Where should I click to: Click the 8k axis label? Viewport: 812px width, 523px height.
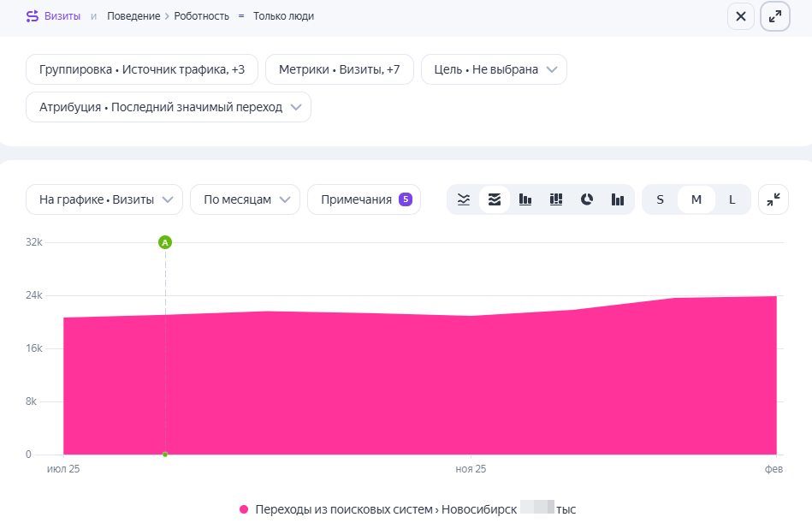tap(31, 401)
